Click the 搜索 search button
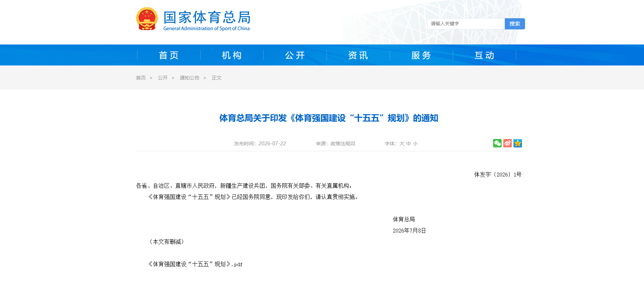 click(515, 24)
